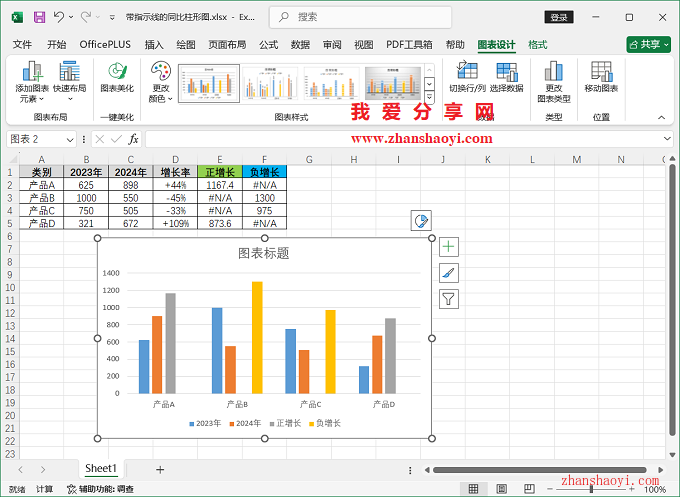This screenshot has width=680, height=497.
Task: Click the chart beautify (图表美化) icon
Action: coord(117,78)
